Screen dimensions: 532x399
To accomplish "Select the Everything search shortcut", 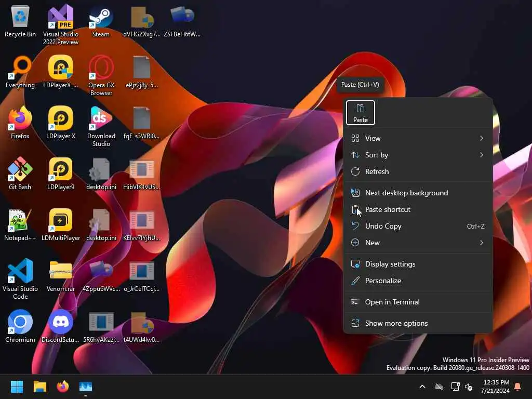I will click(20, 72).
